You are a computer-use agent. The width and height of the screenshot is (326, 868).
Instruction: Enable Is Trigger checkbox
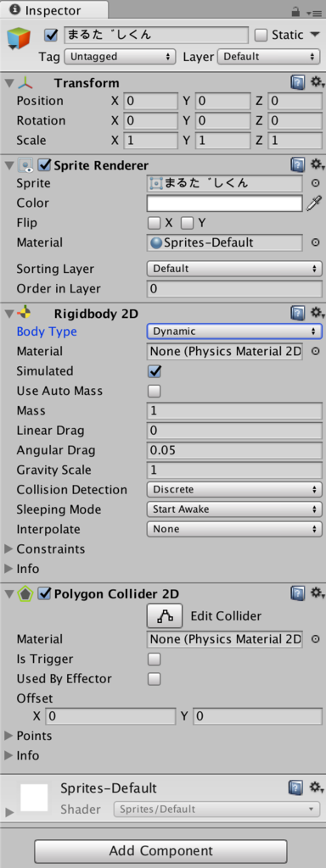click(155, 659)
